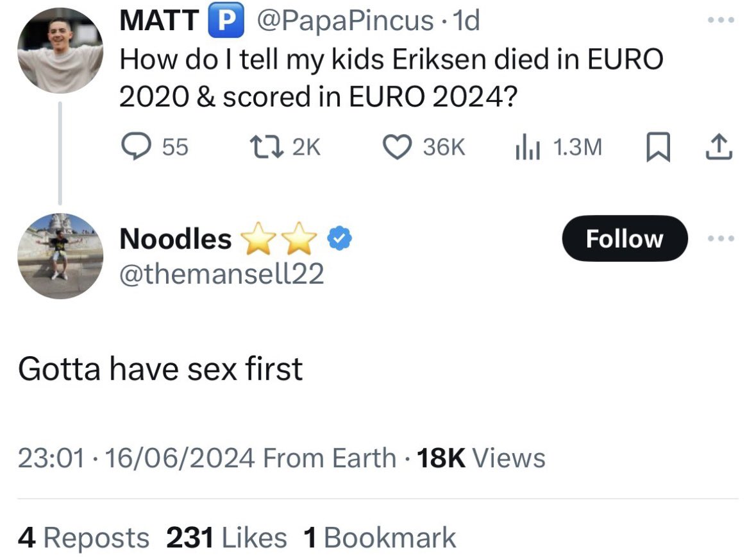
Task: Click the Noodles display name
Action: [x=176, y=239]
